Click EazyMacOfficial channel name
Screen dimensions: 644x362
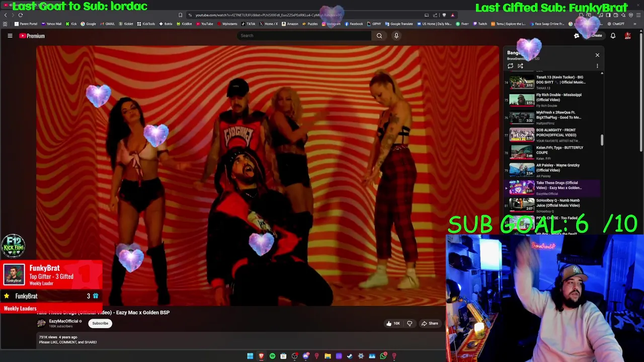[x=63, y=321]
